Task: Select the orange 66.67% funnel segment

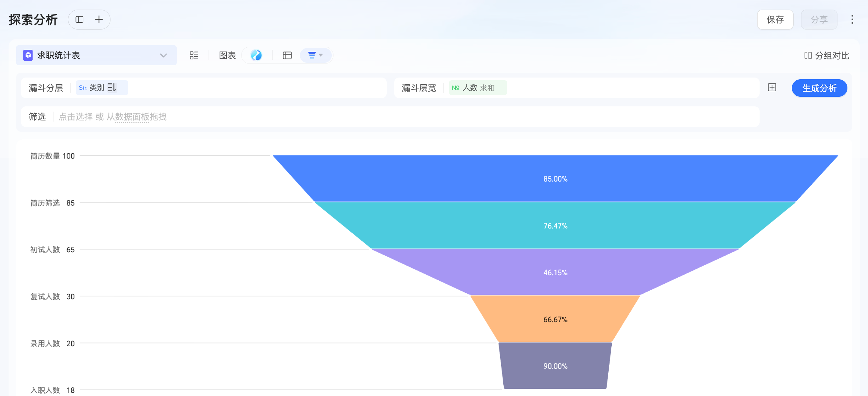Action: coord(555,319)
